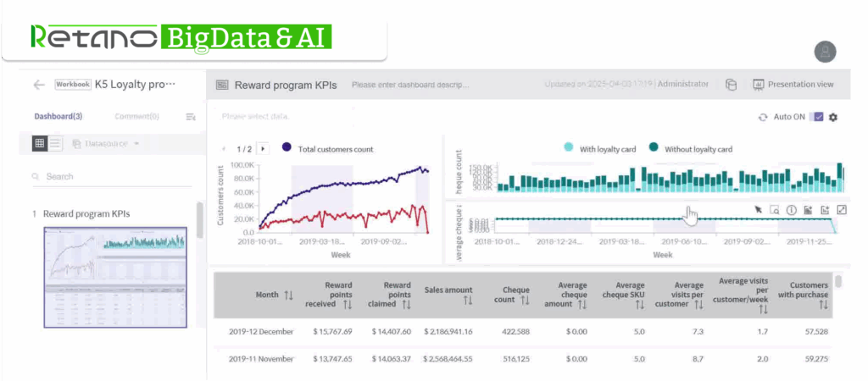Show chart info icon
Image resolution: width=868 pixels, height=381 pixels.
(791, 209)
